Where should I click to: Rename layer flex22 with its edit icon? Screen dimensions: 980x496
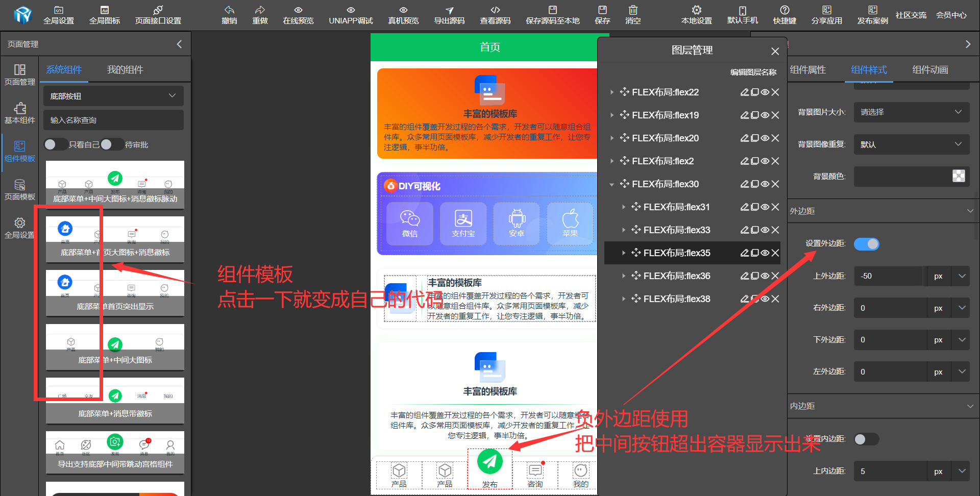[745, 92]
